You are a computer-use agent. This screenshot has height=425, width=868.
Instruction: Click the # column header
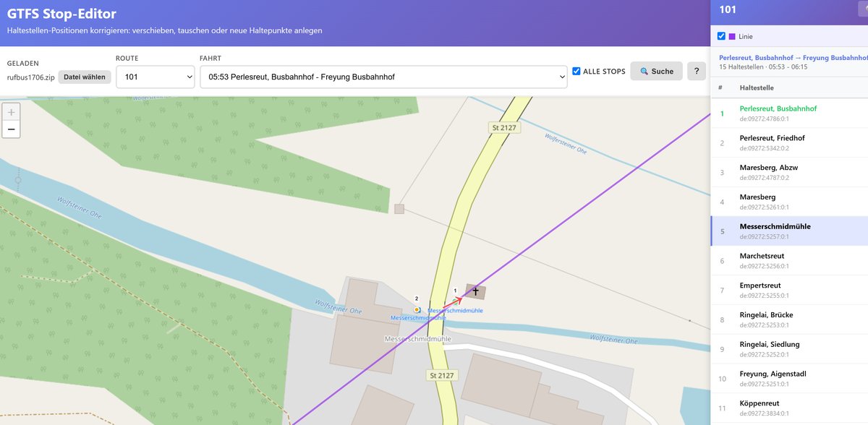pyautogui.click(x=720, y=87)
